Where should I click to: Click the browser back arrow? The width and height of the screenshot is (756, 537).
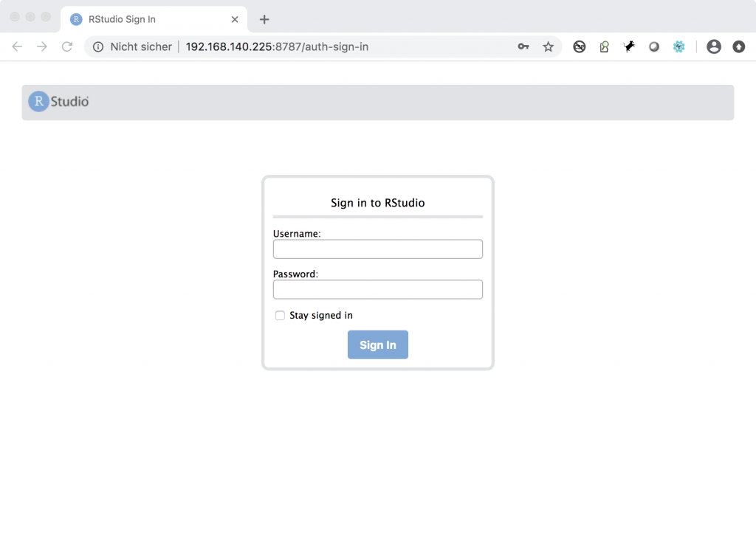tap(18, 46)
